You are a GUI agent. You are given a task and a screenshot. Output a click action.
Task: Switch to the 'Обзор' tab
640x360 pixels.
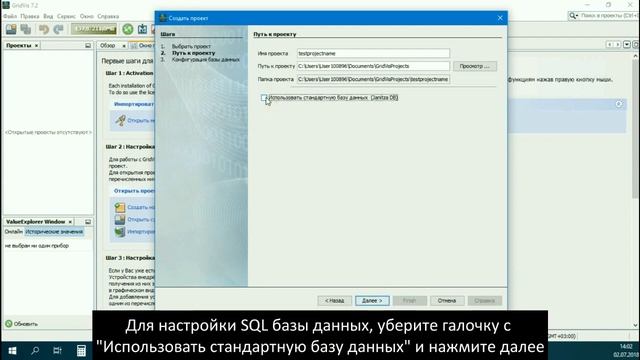[x=108, y=45]
